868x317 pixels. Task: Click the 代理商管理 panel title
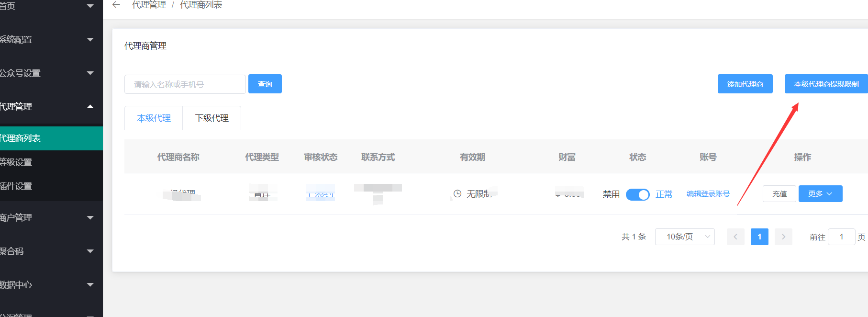tap(145, 46)
